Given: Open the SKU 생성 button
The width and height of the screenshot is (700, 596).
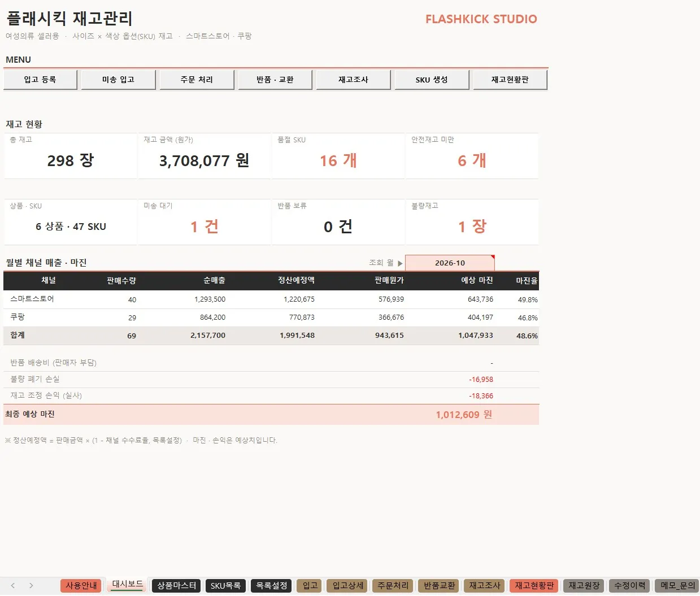Looking at the screenshot, I should click(x=432, y=80).
